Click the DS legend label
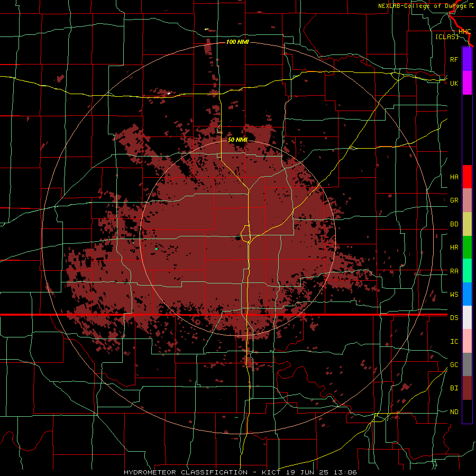This screenshot has width=476, height=476. pyautogui.click(x=454, y=318)
